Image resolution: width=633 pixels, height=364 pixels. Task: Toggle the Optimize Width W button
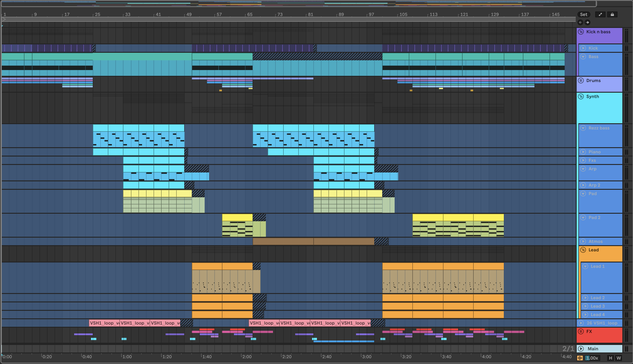click(619, 358)
